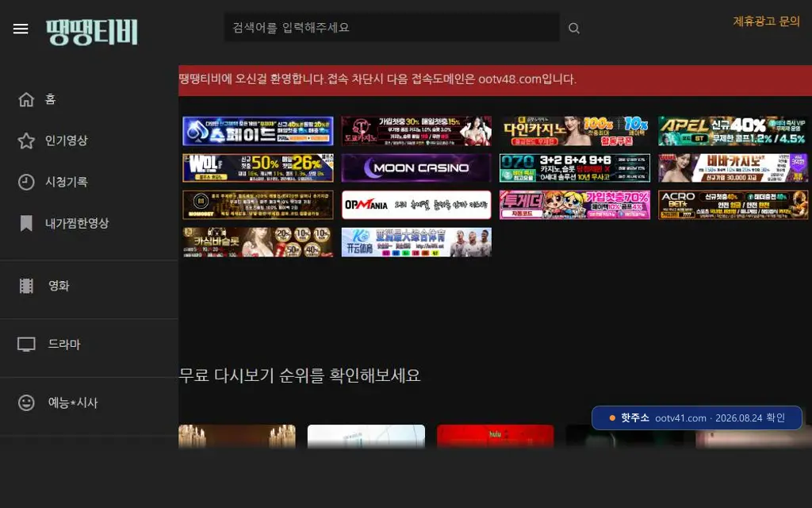
Task: Click the 핫주소 ootv41.com notice badge
Action: pyautogui.click(x=696, y=418)
